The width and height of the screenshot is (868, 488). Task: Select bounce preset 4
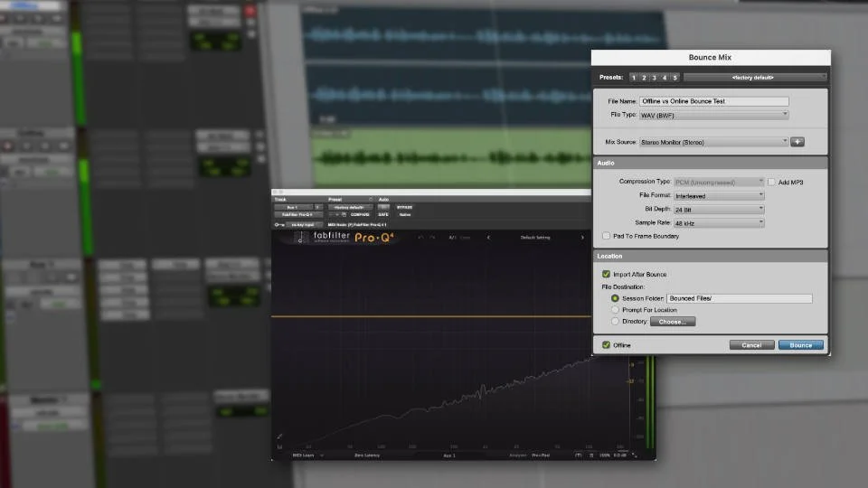pyautogui.click(x=665, y=78)
